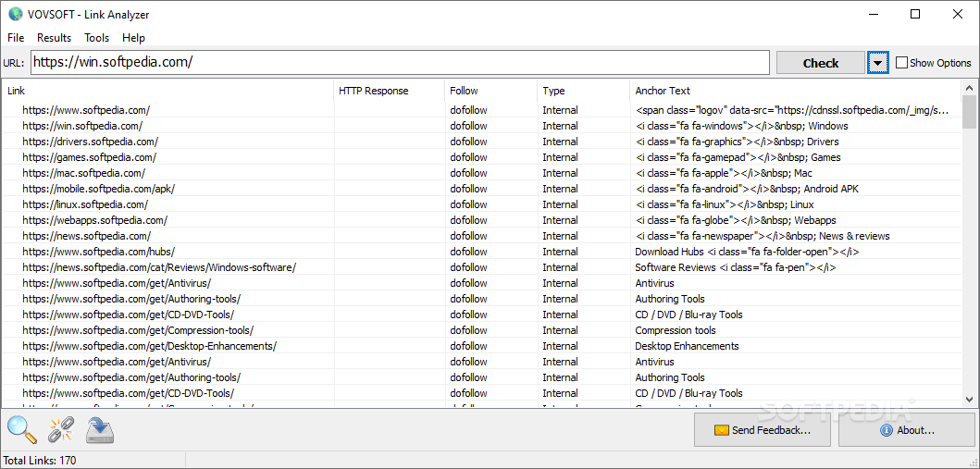Click the anchor text ending with Drivers
The image size is (980, 469).
tap(737, 142)
